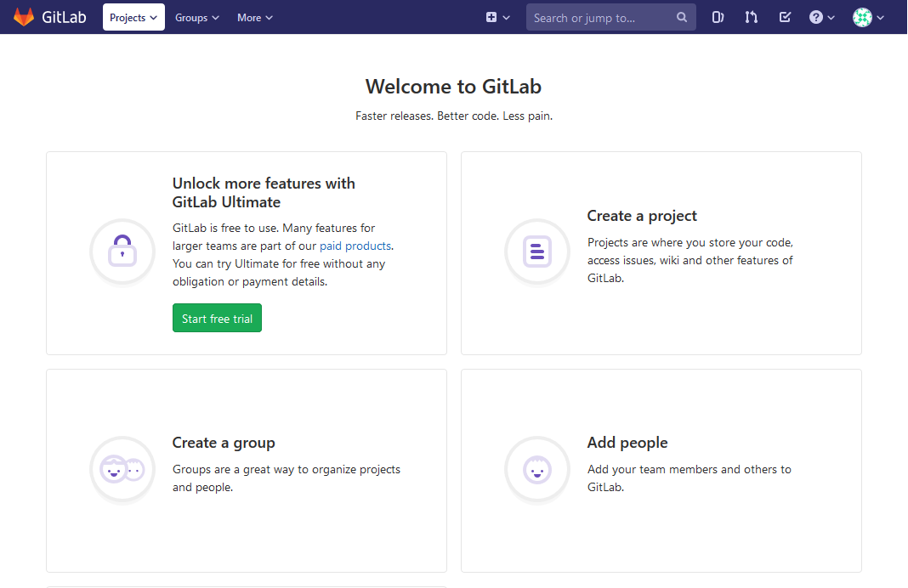The width and height of the screenshot is (908, 588).
Task: Select the Create a project heading
Action: click(x=642, y=216)
